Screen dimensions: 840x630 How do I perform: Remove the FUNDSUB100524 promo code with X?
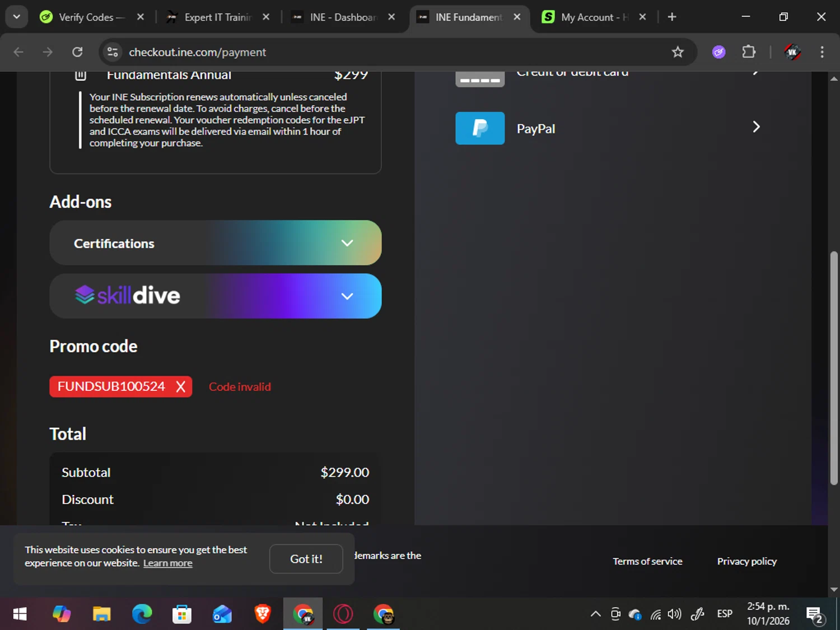pos(180,387)
